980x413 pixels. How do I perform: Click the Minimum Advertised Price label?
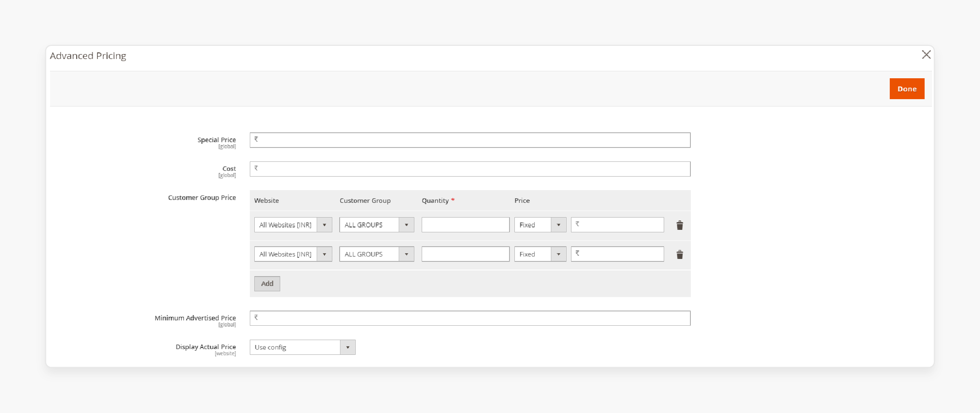coord(195,318)
